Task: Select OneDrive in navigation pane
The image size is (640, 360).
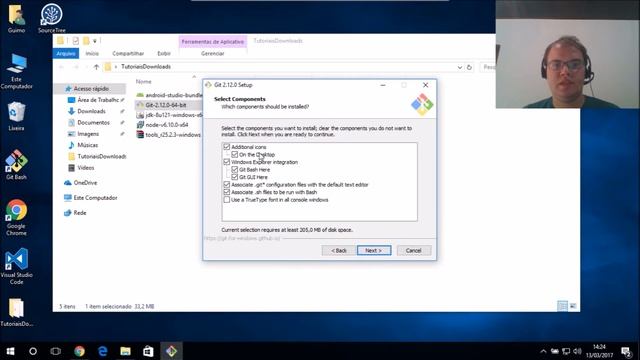Action: pyautogui.click(x=85, y=183)
